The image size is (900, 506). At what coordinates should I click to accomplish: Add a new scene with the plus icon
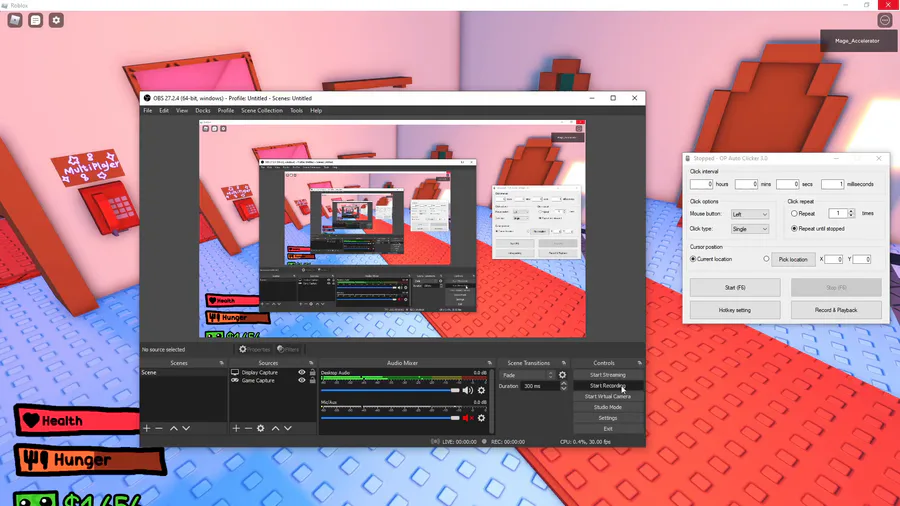pos(147,428)
